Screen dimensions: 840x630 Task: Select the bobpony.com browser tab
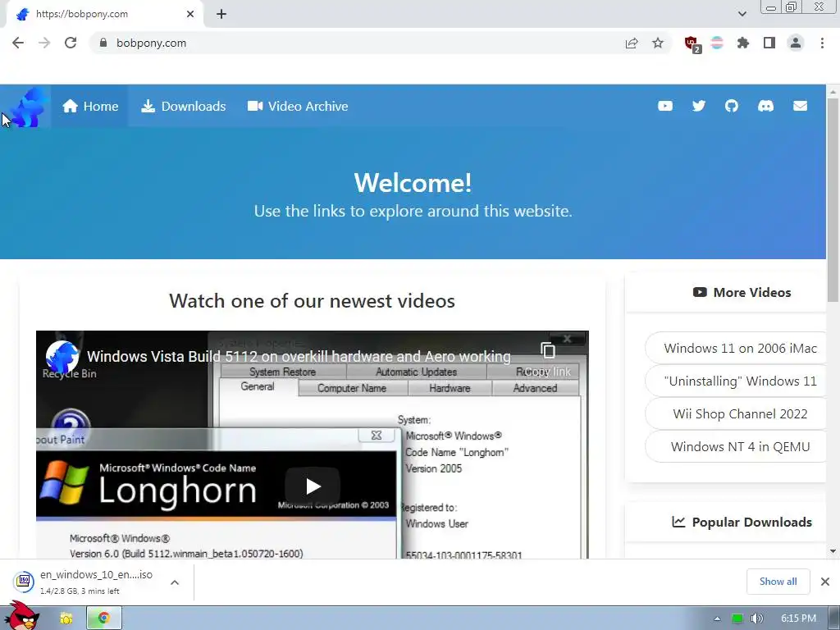point(105,14)
